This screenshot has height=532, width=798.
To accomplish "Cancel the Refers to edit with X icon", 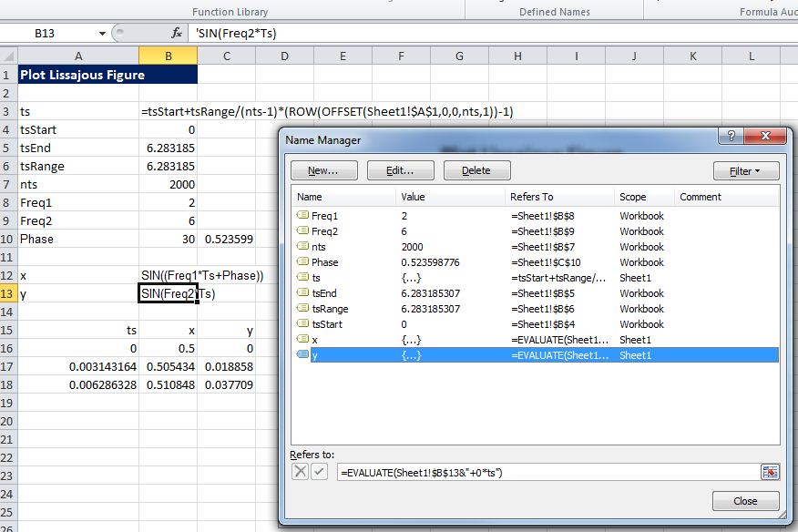I will point(300,472).
